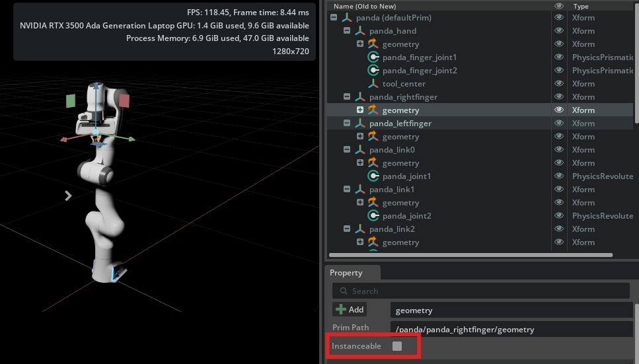Click the panda_link0 Xform icon
The height and width of the screenshot is (364, 639).
coord(359,150)
